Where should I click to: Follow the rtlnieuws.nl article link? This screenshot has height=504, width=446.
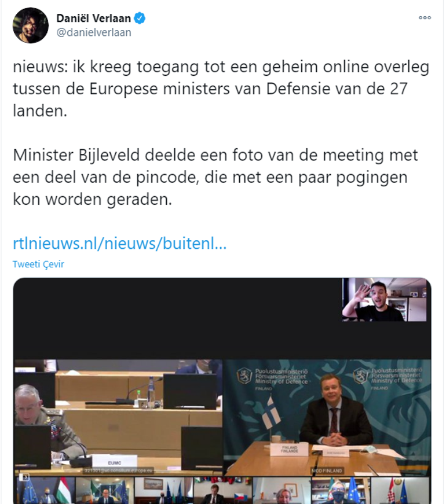coord(120,244)
